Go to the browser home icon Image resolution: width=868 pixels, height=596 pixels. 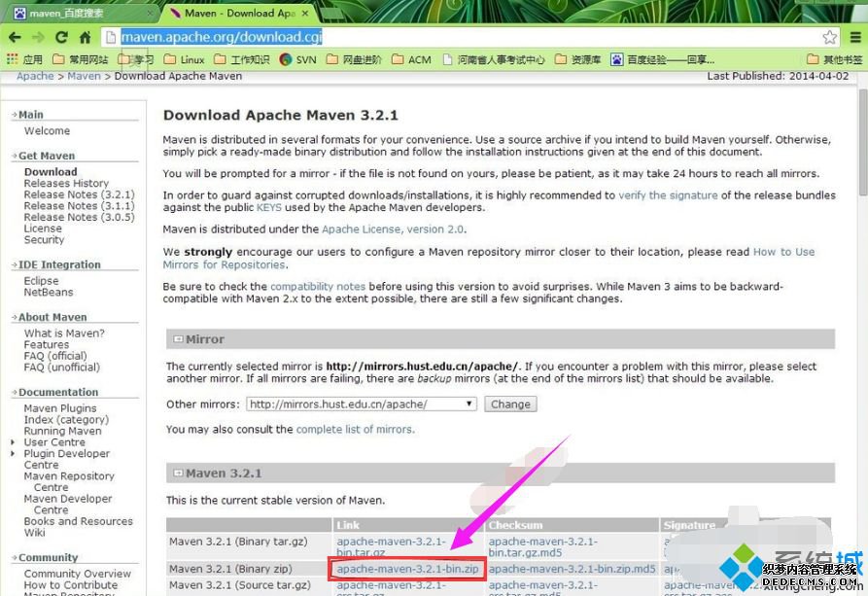click(86, 37)
